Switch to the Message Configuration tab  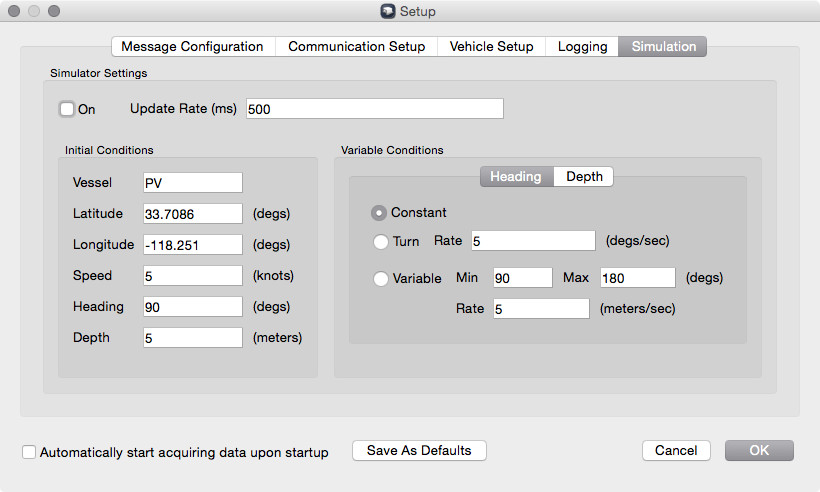192,46
